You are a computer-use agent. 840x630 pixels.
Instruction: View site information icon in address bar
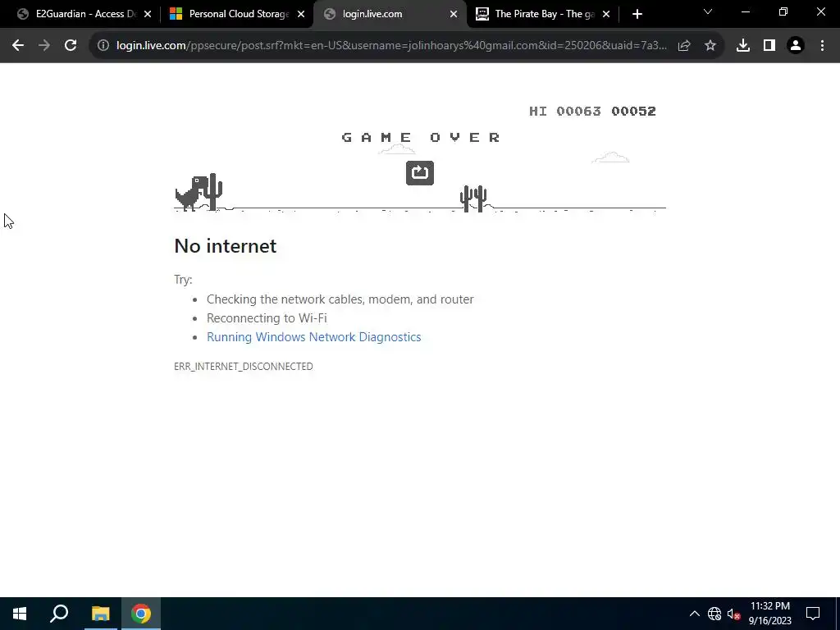point(103,46)
